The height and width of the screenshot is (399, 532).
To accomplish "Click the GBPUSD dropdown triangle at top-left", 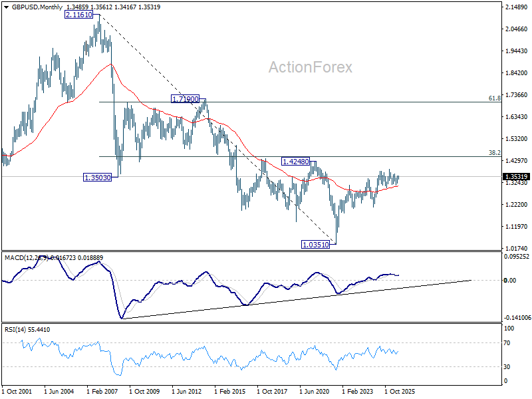I will tap(6, 7).
